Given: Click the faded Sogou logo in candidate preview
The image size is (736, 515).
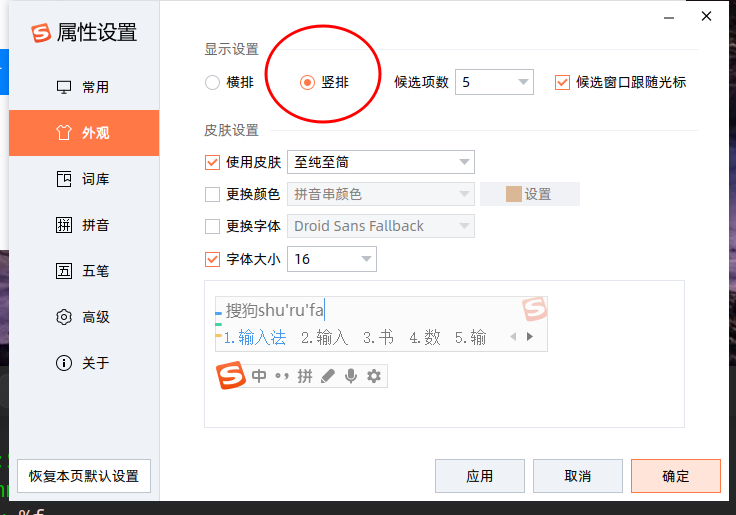Looking at the screenshot, I should click(x=534, y=309).
